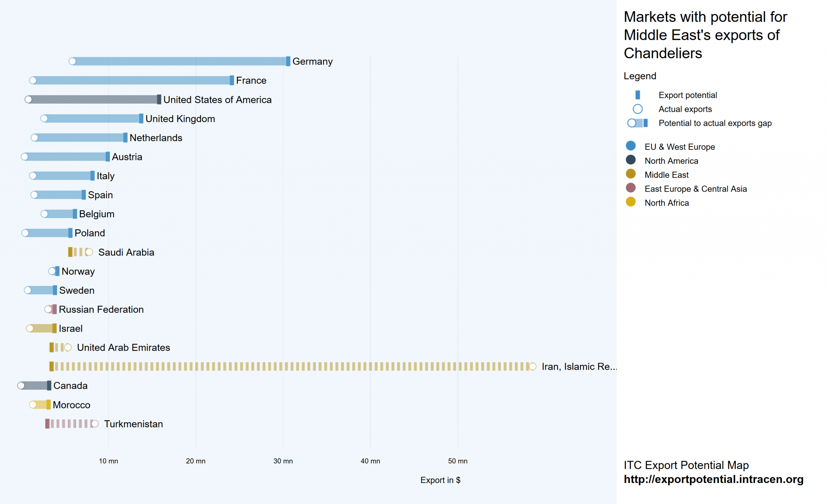Image resolution: width=827 pixels, height=504 pixels.
Task: Click the United Kingdom country label
Action: point(180,119)
